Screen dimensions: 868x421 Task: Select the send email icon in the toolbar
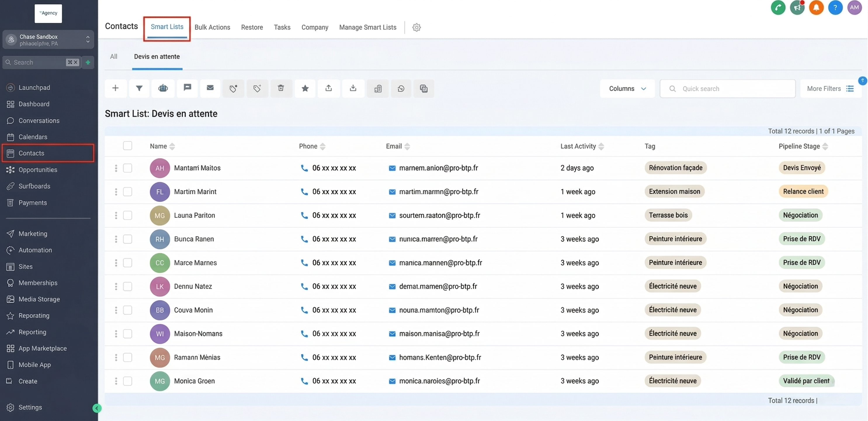[x=210, y=88]
